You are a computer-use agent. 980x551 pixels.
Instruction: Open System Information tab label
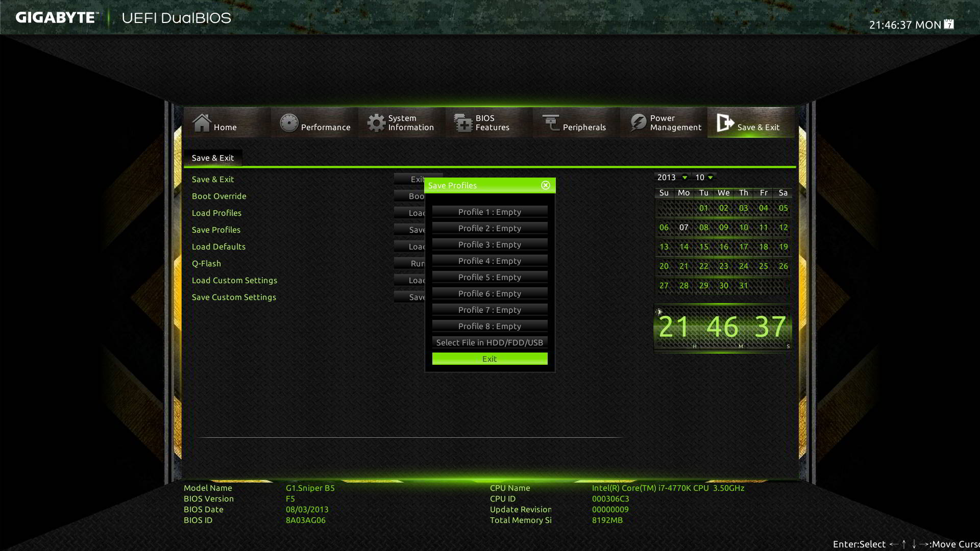pos(411,122)
